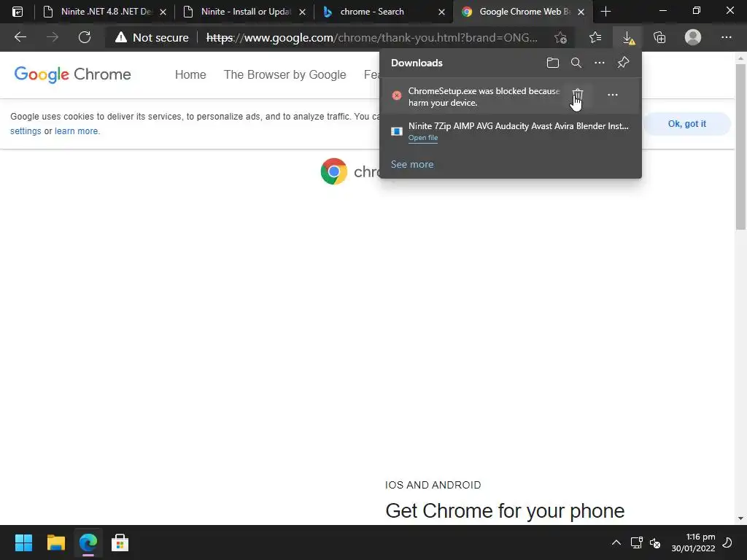Click the muted volume tray icon

pyautogui.click(x=656, y=542)
